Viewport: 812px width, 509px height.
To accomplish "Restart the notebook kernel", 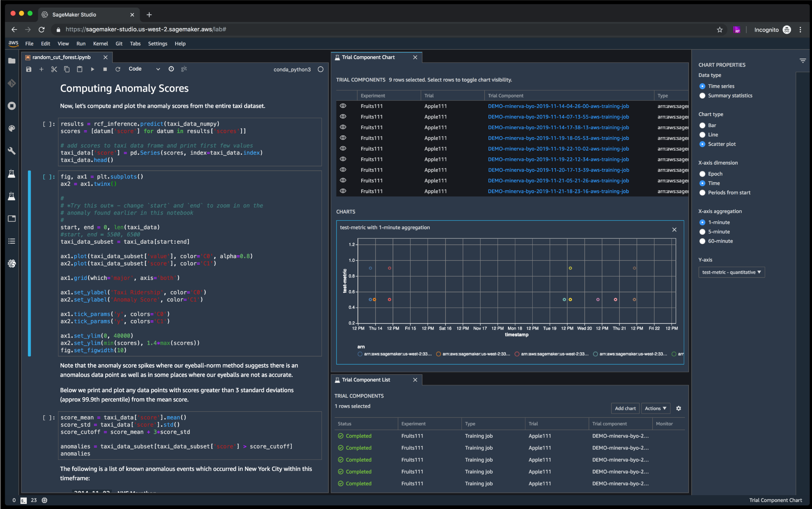I will [x=118, y=69].
